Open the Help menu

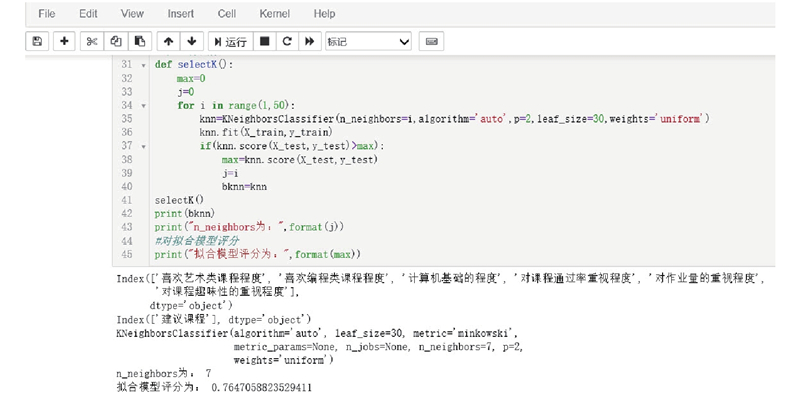click(x=324, y=14)
